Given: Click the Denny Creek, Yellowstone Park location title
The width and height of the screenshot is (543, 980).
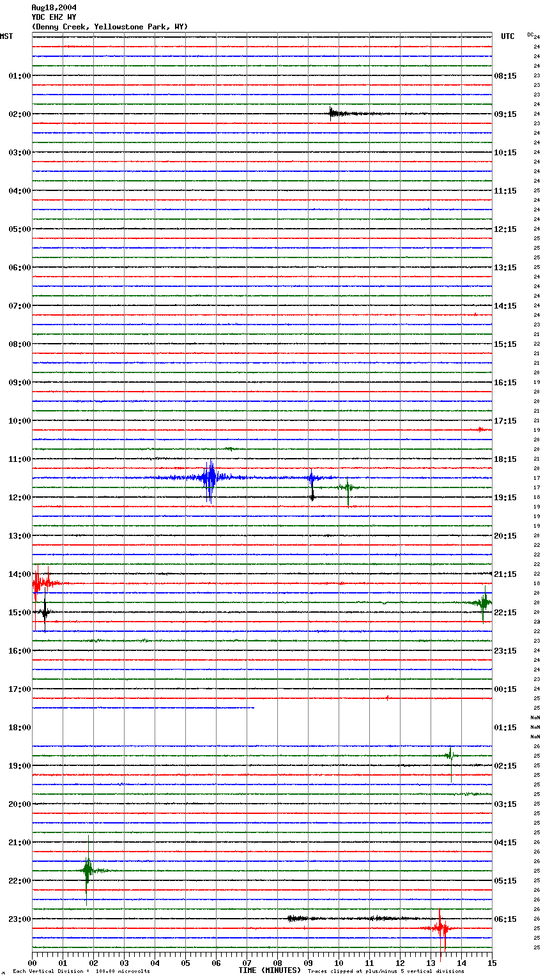Looking at the screenshot, I should 110,27.
